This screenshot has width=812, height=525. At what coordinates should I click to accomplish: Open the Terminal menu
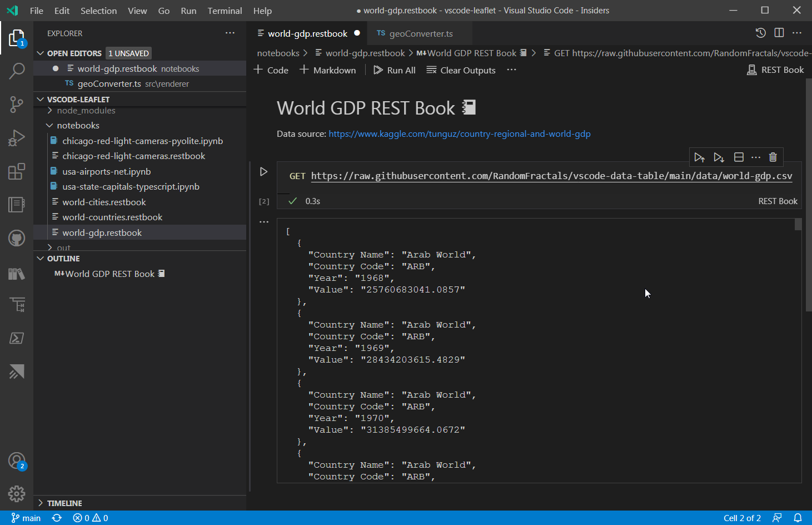tap(225, 11)
